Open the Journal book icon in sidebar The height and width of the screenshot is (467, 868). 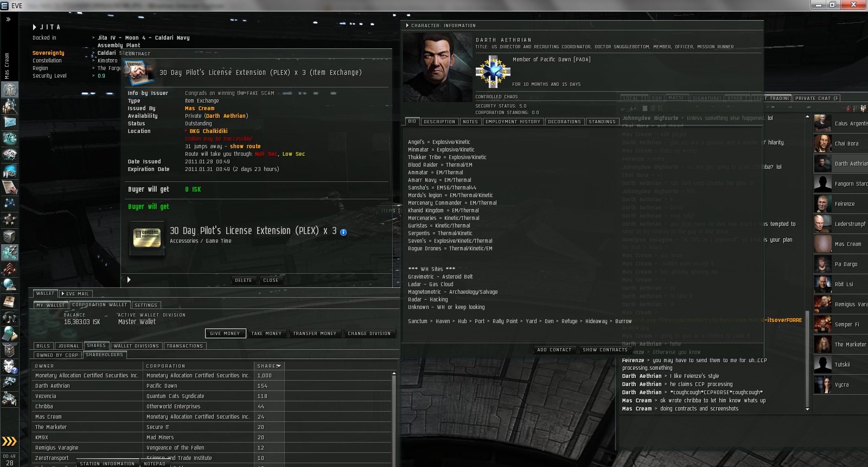tap(10, 301)
